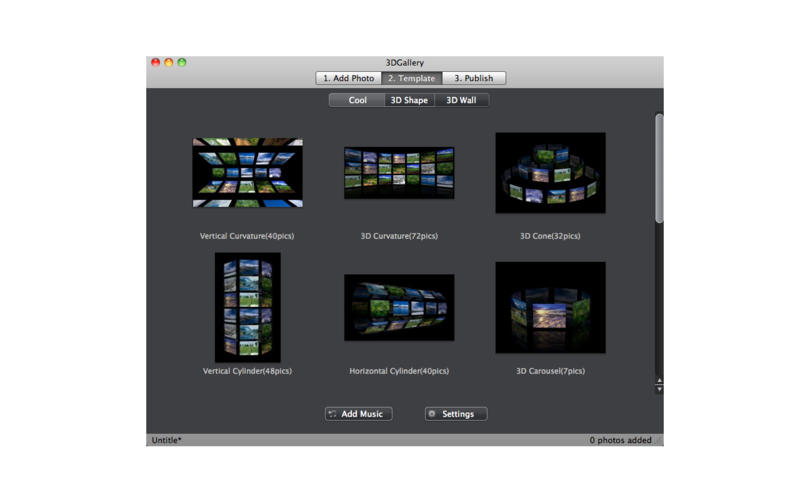Switch to 3D Shape templates
The image size is (800, 500).
tap(409, 100)
